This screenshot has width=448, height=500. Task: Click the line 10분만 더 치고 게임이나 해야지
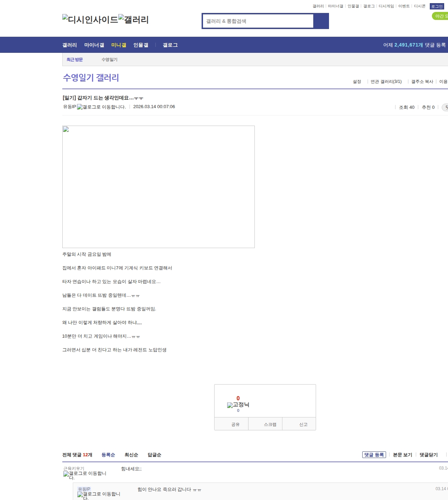(101, 336)
